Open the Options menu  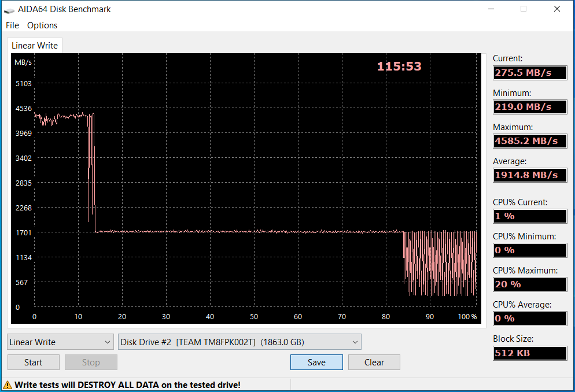(x=42, y=25)
